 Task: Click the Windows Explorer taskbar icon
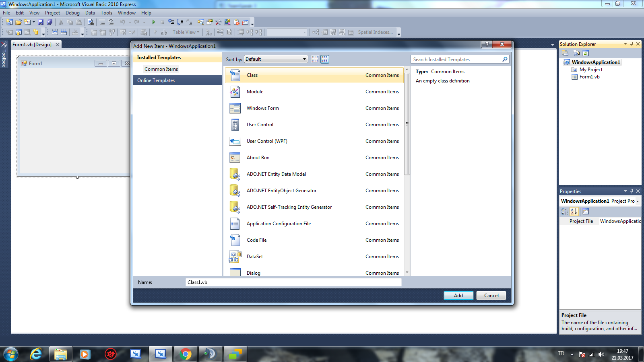[61, 354]
